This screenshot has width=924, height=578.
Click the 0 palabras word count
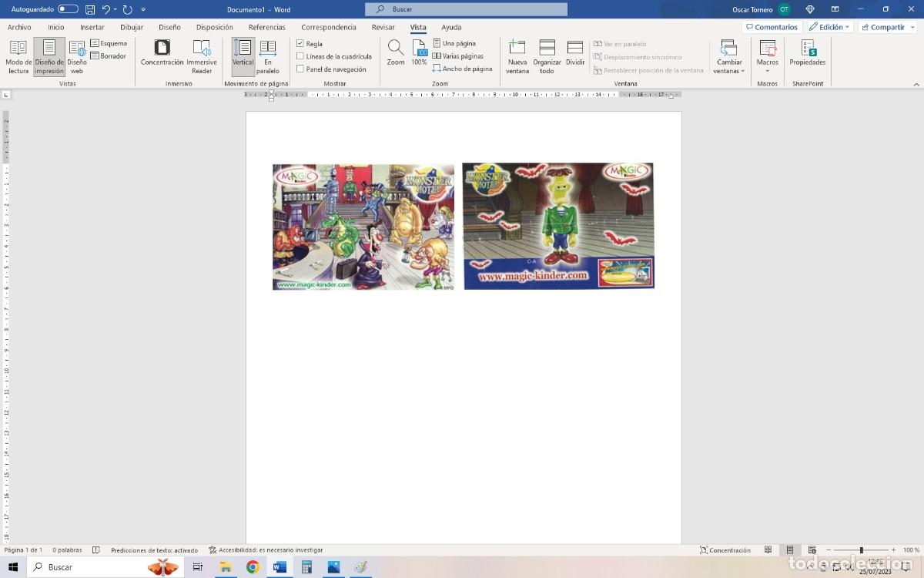[67, 550]
